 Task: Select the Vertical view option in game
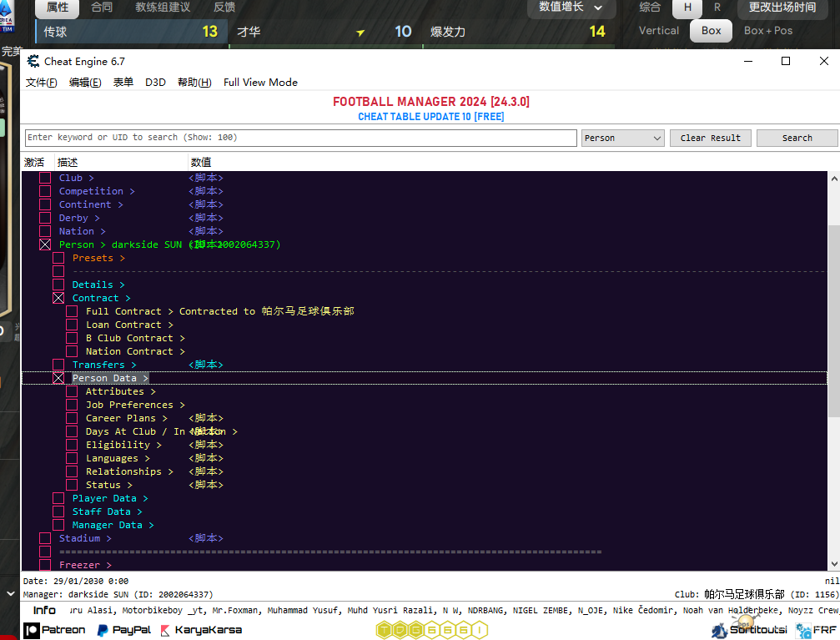coord(659,31)
